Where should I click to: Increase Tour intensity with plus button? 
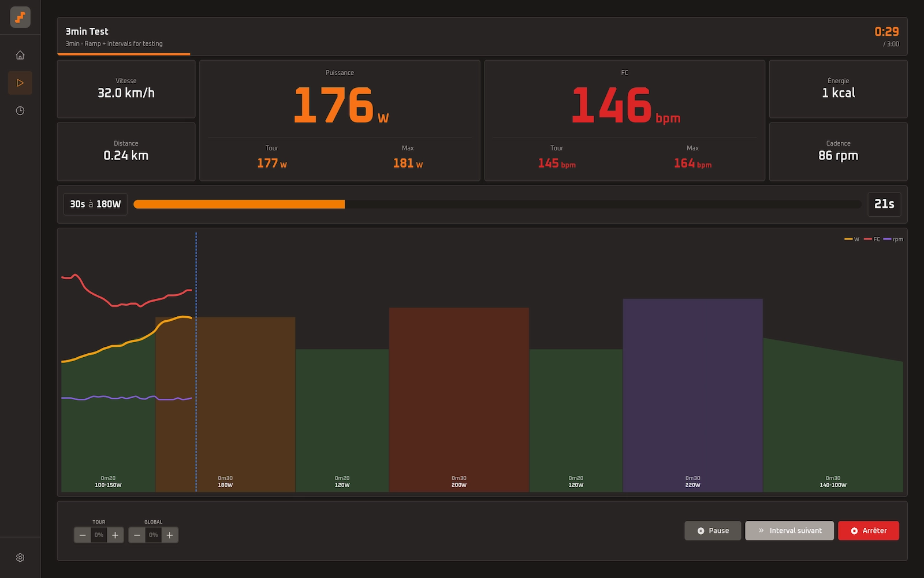point(115,535)
